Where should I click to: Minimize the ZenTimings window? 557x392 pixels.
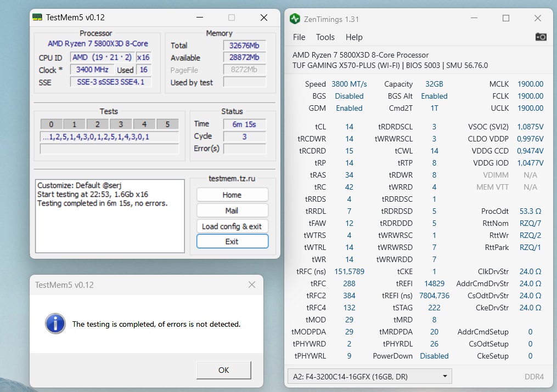(x=474, y=18)
